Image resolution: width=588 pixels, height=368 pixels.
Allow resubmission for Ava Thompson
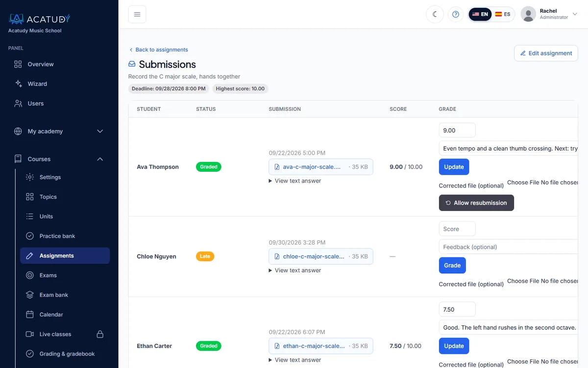click(476, 203)
